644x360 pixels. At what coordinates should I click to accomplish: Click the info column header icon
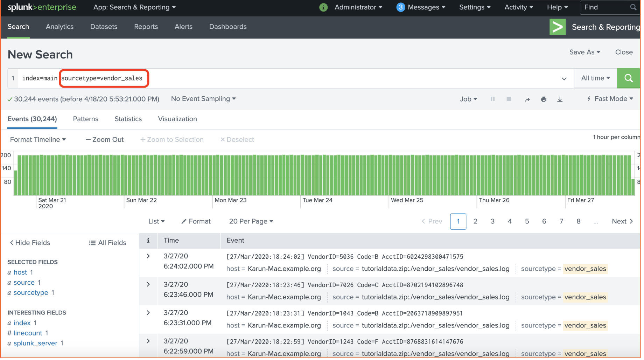pos(149,241)
